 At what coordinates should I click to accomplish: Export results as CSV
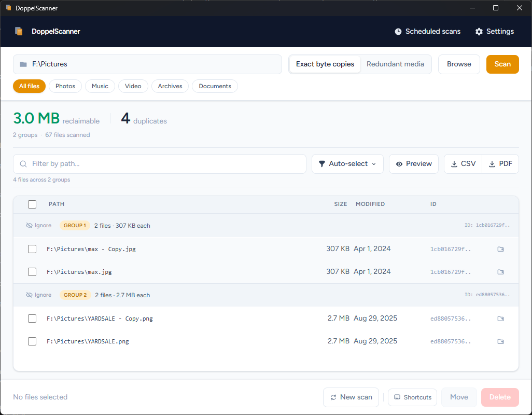(463, 164)
